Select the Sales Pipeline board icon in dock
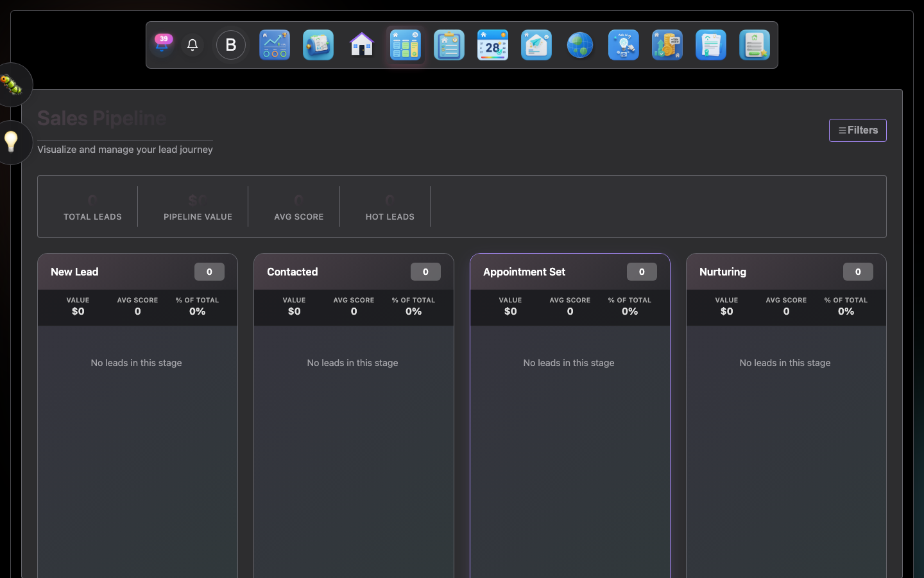The image size is (924, 578). pyautogui.click(x=406, y=45)
